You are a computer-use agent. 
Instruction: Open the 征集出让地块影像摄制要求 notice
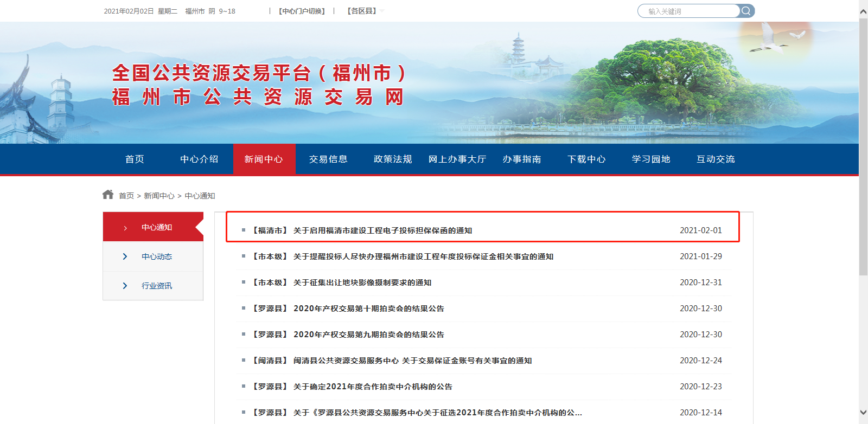coord(362,282)
